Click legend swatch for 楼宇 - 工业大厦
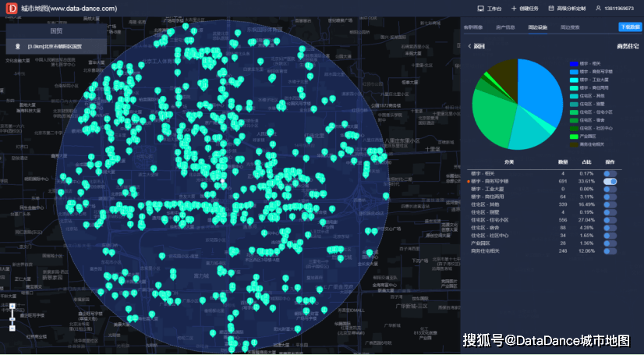 click(574, 80)
